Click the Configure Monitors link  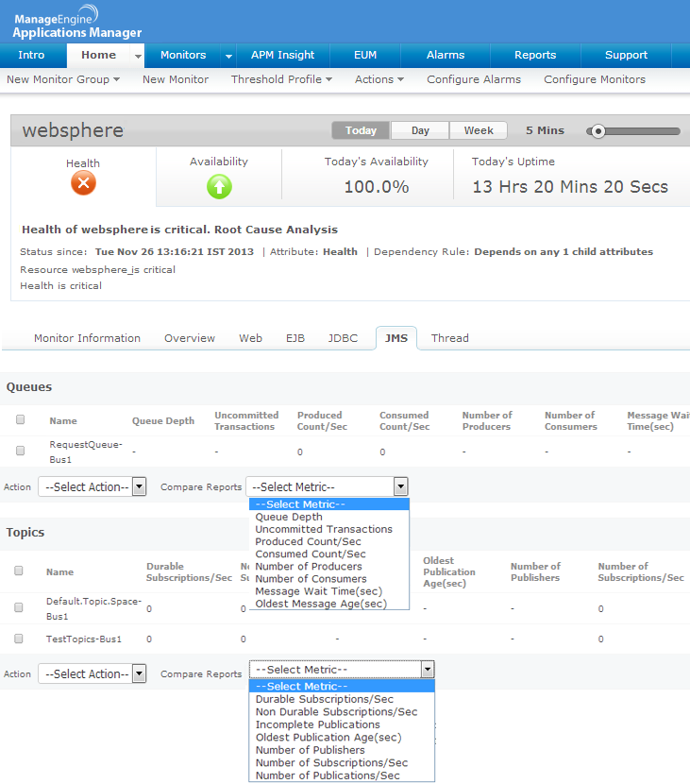click(595, 79)
